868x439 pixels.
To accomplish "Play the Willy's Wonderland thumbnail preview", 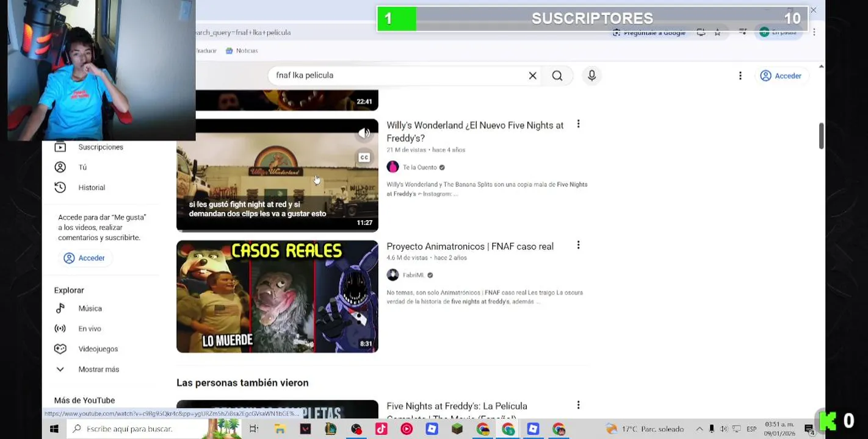I will coord(277,175).
